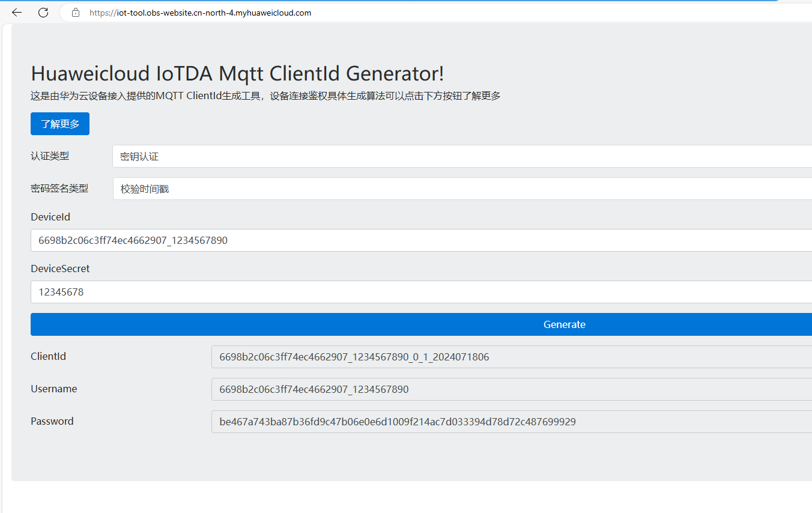Click the 认证类型 label
812x513 pixels.
pyautogui.click(x=50, y=156)
